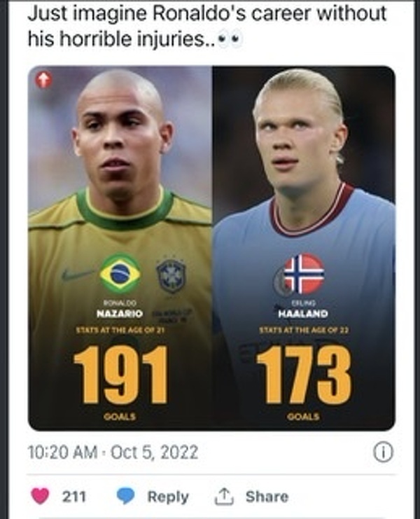Click the pink heart like icon
The image size is (420, 519).
[41, 496]
